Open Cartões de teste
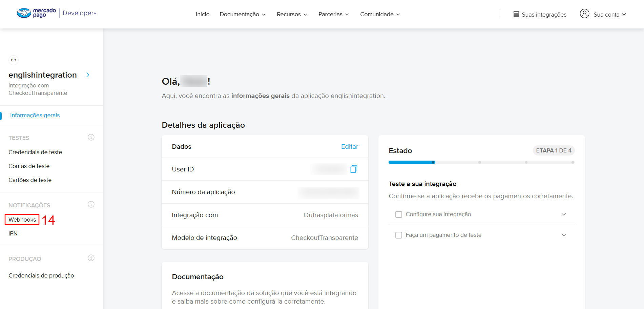 click(x=30, y=180)
